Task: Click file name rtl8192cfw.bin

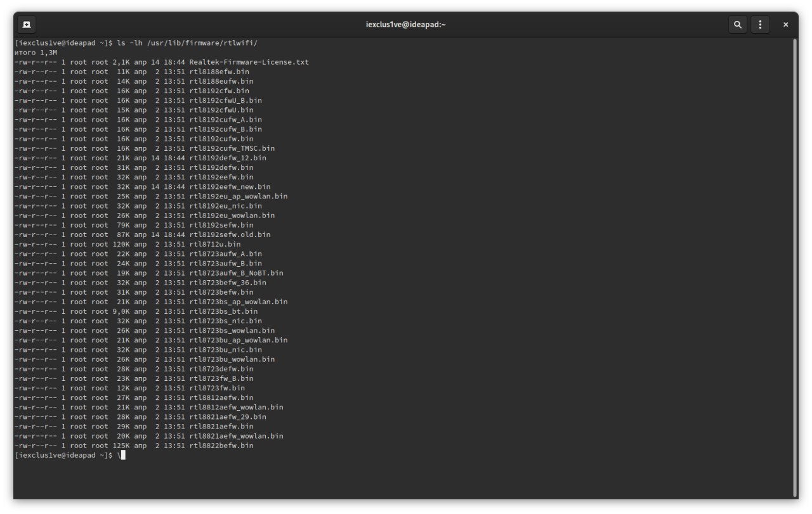Action: point(219,91)
